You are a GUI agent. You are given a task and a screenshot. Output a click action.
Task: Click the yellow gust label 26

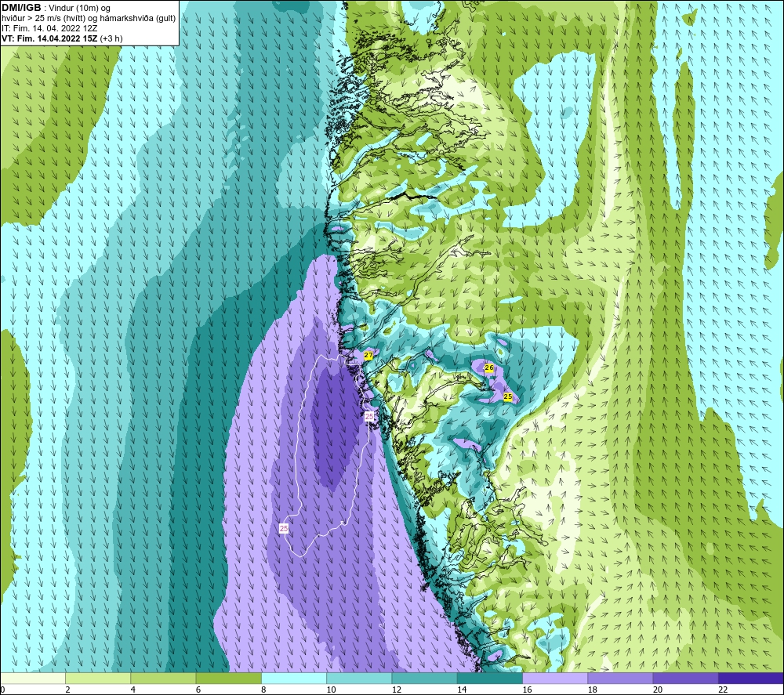[489, 367]
